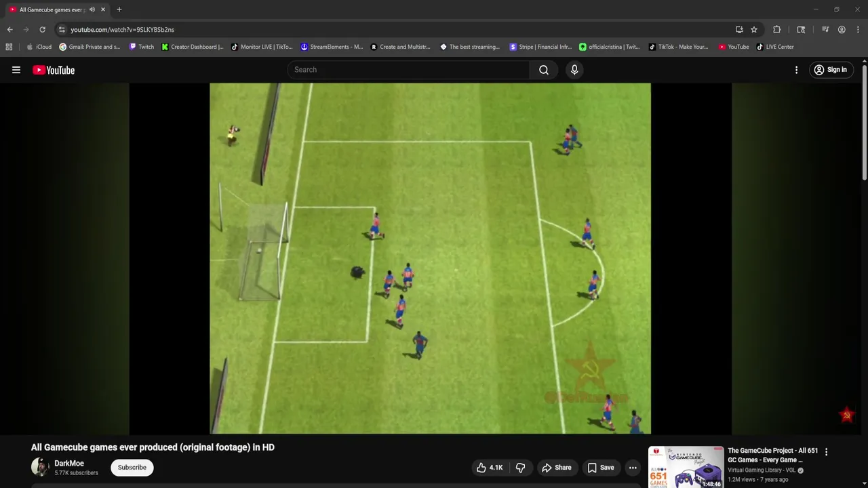This screenshot has width=868, height=488.
Task: Open Chrome side panel icon
Action: click(x=801, y=30)
